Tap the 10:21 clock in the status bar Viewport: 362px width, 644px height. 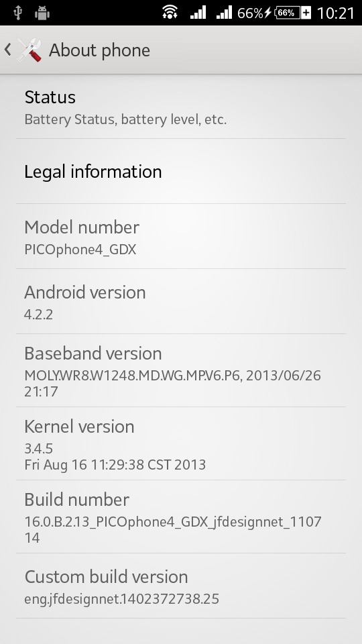(336, 13)
